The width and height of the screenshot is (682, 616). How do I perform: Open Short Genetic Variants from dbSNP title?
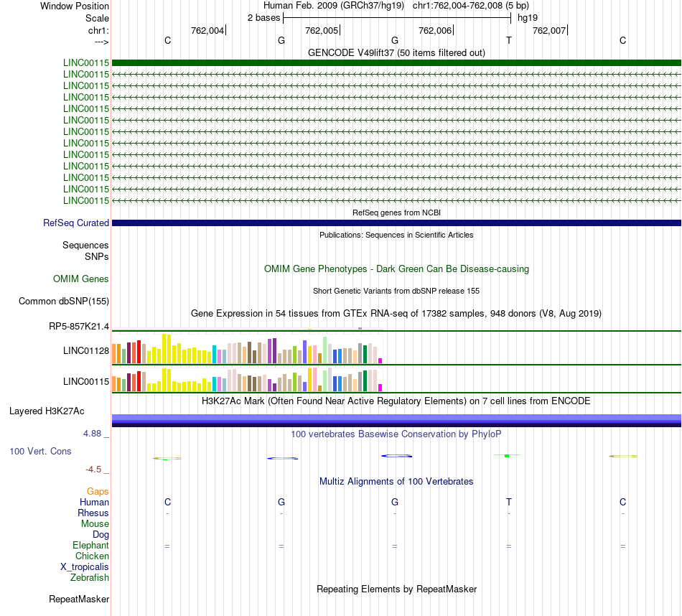pyautogui.click(x=396, y=291)
